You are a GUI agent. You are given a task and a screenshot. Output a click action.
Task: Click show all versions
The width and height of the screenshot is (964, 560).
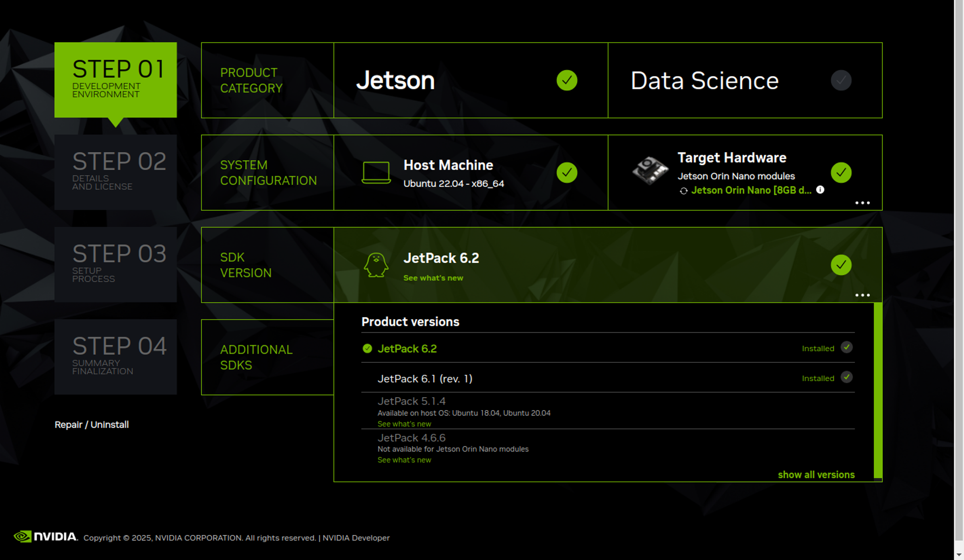816,475
